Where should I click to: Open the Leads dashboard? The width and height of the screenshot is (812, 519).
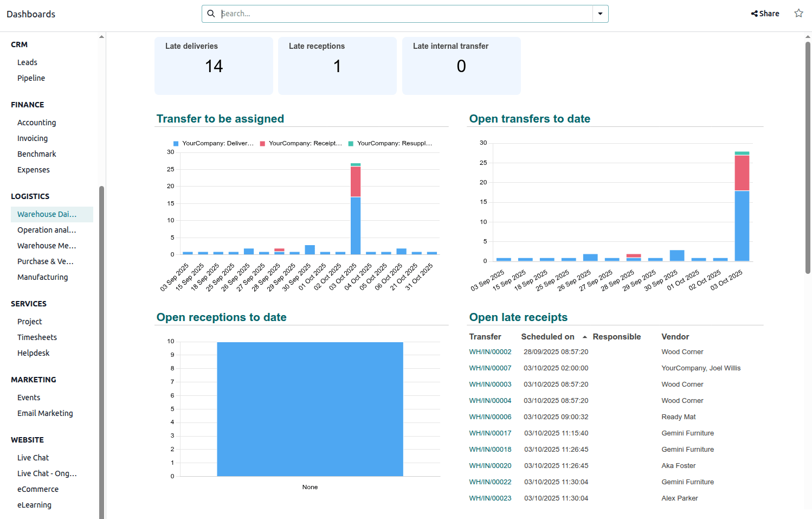point(27,62)
